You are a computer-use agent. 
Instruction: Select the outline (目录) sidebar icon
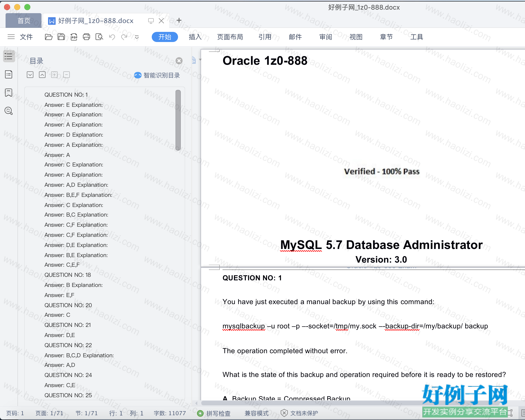(x=9, y=56)
